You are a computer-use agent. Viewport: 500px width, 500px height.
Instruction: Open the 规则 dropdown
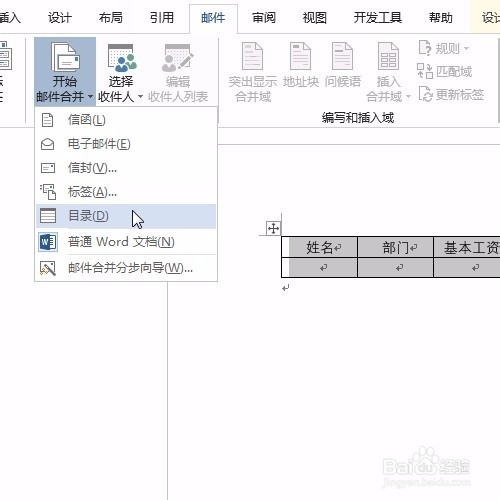click(x=444, y=49)
